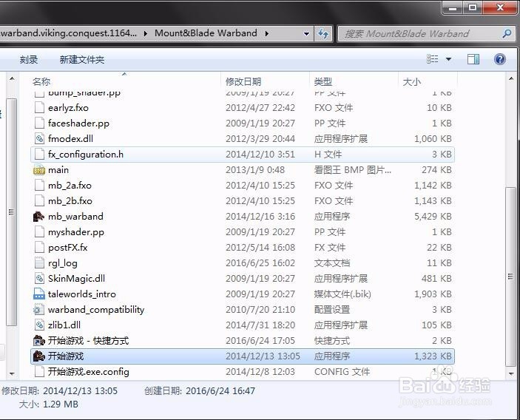Click the file list scroll-down arrow
The height and width of the screenshot is (420, 520).
click(511, 373)
